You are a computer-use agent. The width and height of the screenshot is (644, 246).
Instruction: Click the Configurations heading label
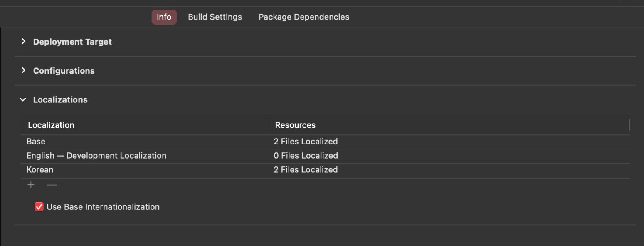click(64, 71)
